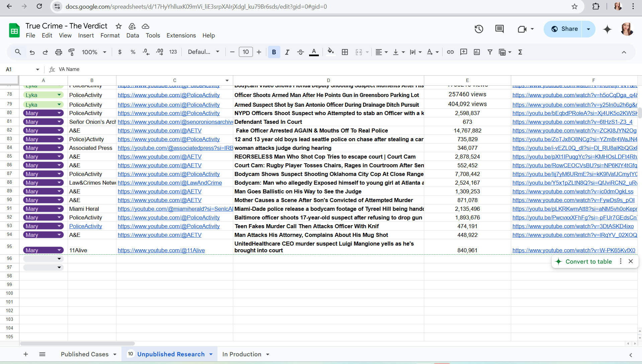Open the browser extensions puzzle icon
Screen dimensions: 642x364
[x=596, y=6]
